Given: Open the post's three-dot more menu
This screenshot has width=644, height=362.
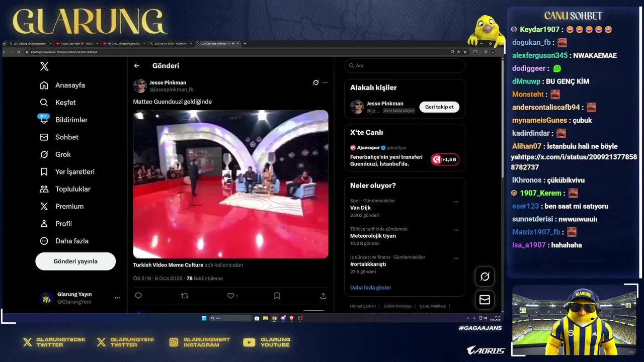Looking at the screenshot, I should [325, 82].
